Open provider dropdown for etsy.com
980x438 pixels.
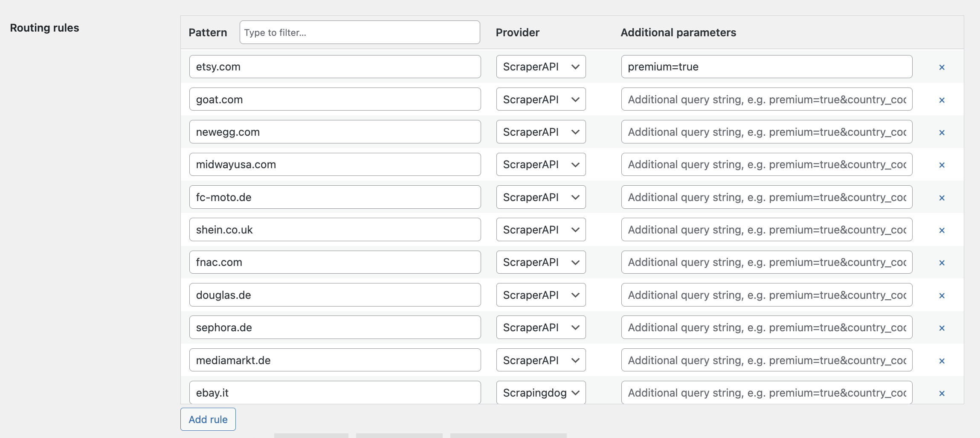point(540,67)
